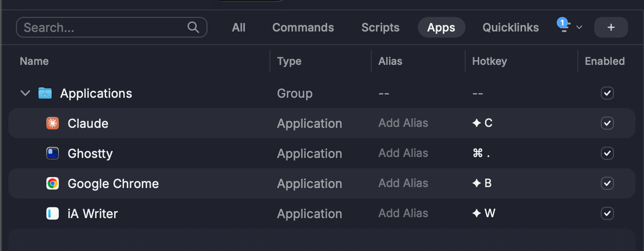Uncheck the Ghostty enabled checkbox

click(x=607, y=153)
